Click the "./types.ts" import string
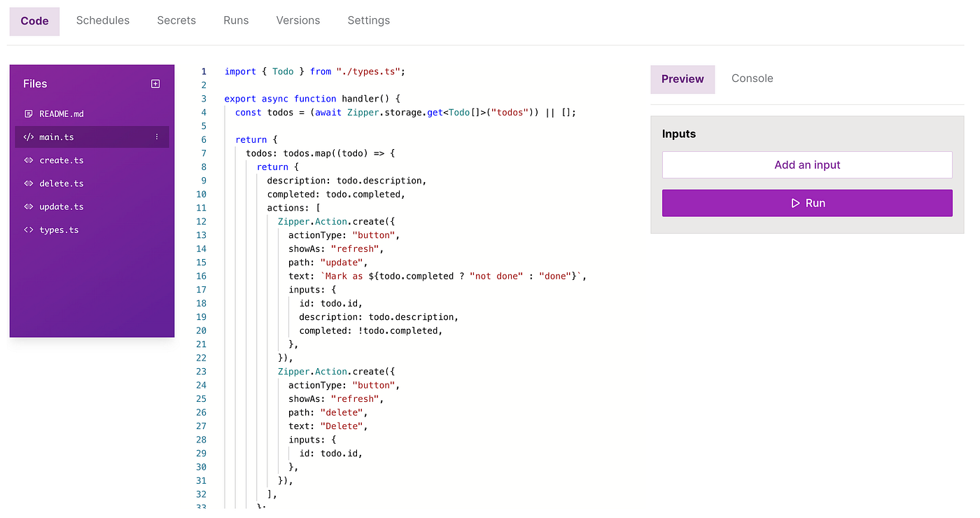 [368, 71]
